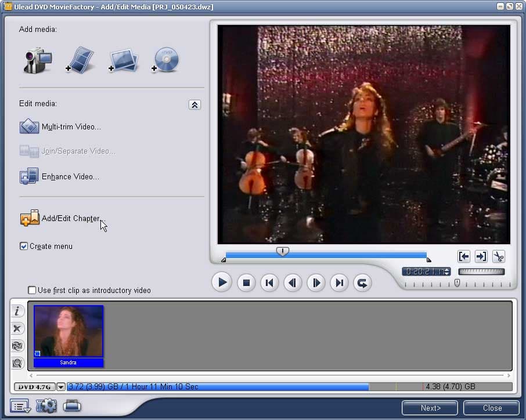Jump to the start of clip

pos(269,283)
